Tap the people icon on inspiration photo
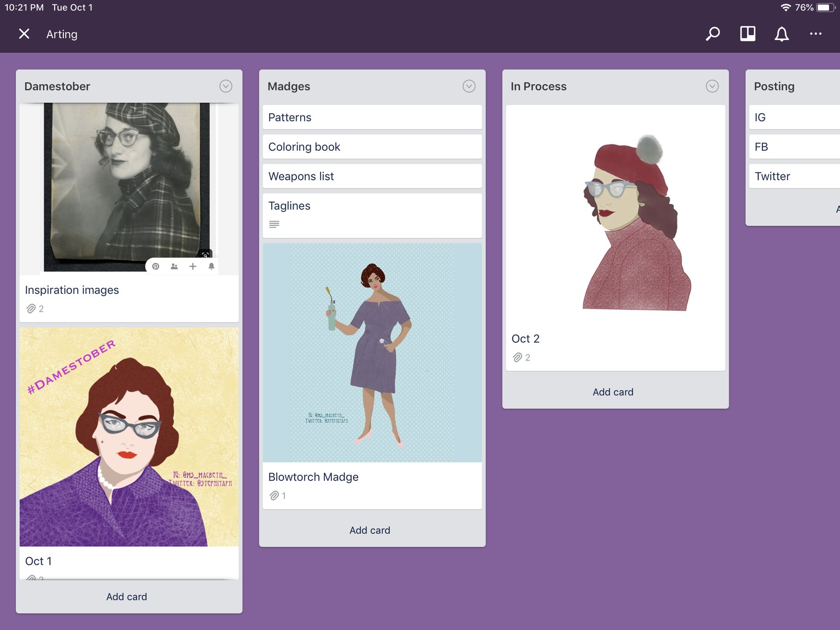The height and width of the screenshot is (630, 840). pyautogui.click(x=174, y=266)
